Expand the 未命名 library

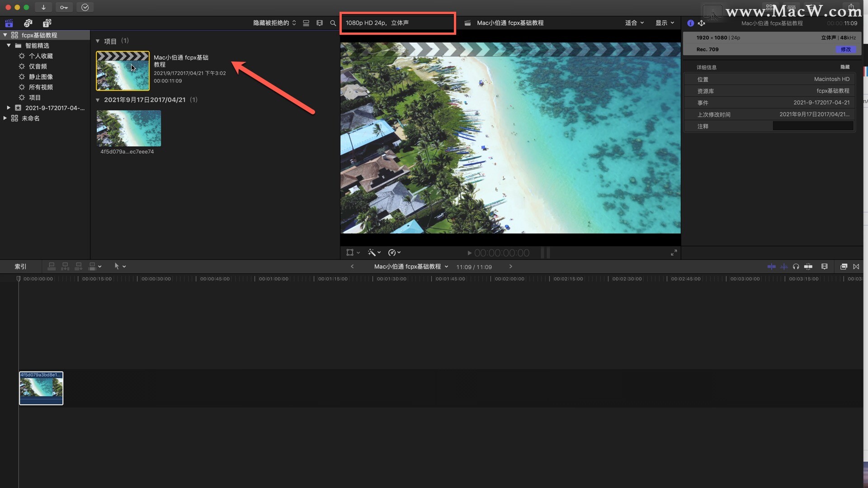[x=5, y=118]
